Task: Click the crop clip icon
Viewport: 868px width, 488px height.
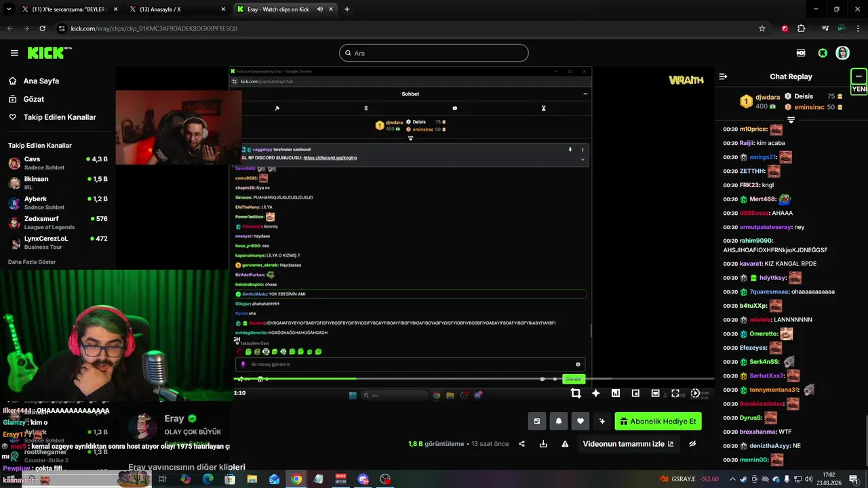Action: pos(576,393)
